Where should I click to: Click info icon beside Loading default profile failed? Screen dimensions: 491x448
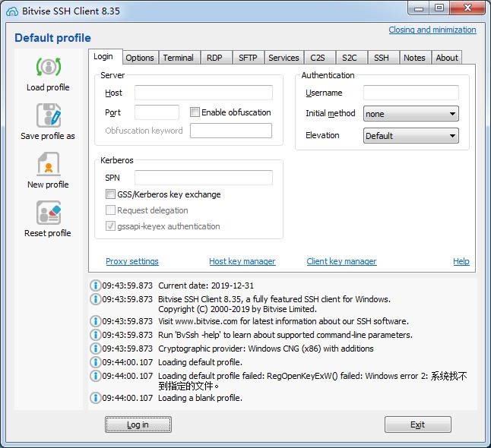[x=95, y=375]
